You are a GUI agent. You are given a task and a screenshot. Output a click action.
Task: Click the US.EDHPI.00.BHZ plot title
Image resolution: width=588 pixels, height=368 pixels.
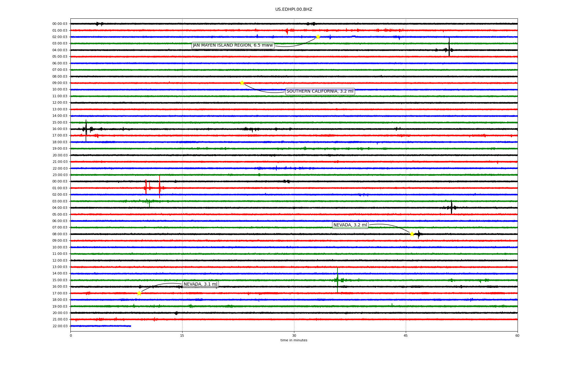pyautogui.click(x=294, y=10)
